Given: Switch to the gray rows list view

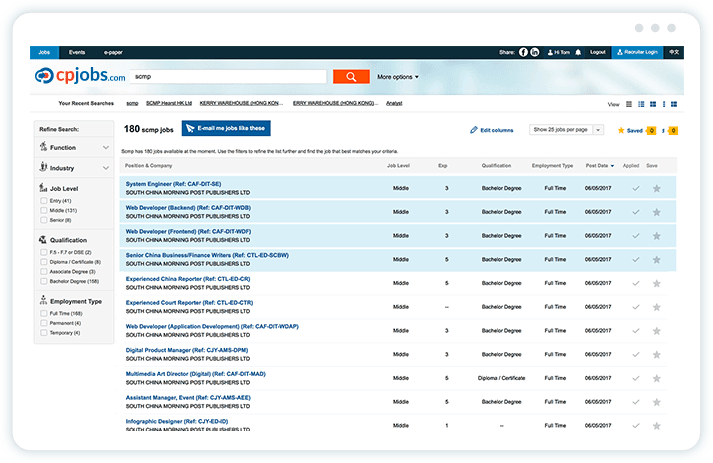Looking at the screenshot, I should click(629, 104).
